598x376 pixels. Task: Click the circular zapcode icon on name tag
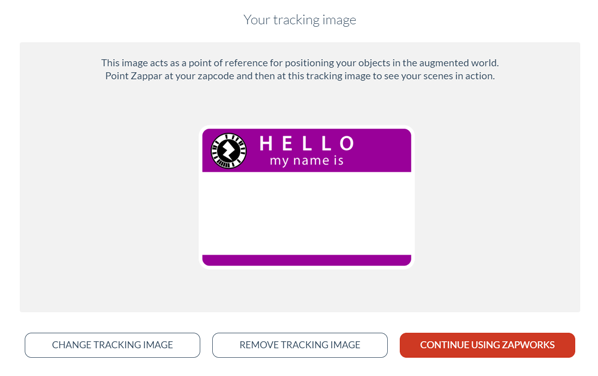tap(228, 151)
